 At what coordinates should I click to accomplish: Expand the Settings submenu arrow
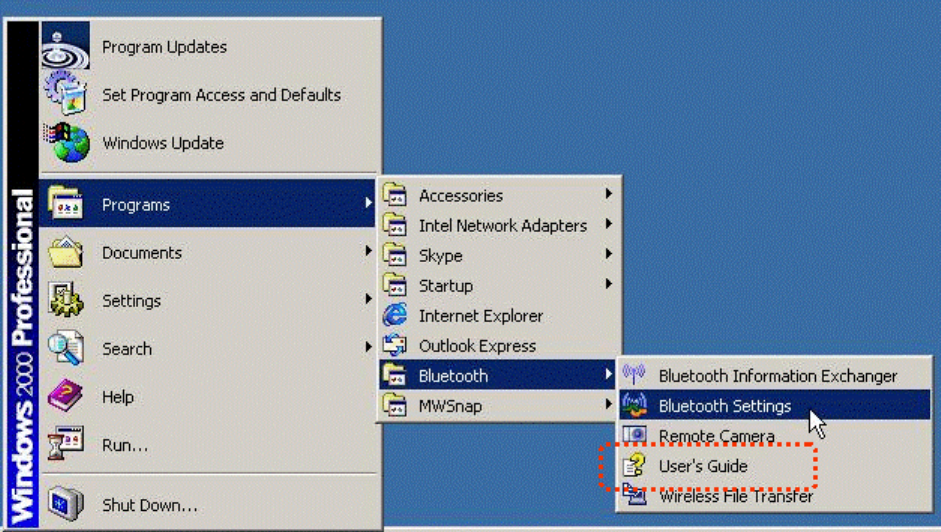(368, 299)
